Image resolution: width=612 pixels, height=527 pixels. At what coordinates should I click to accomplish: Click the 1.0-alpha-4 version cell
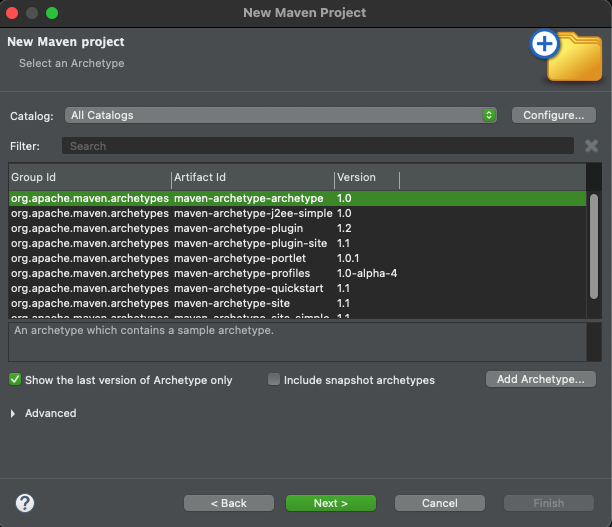tap(367, 273)
